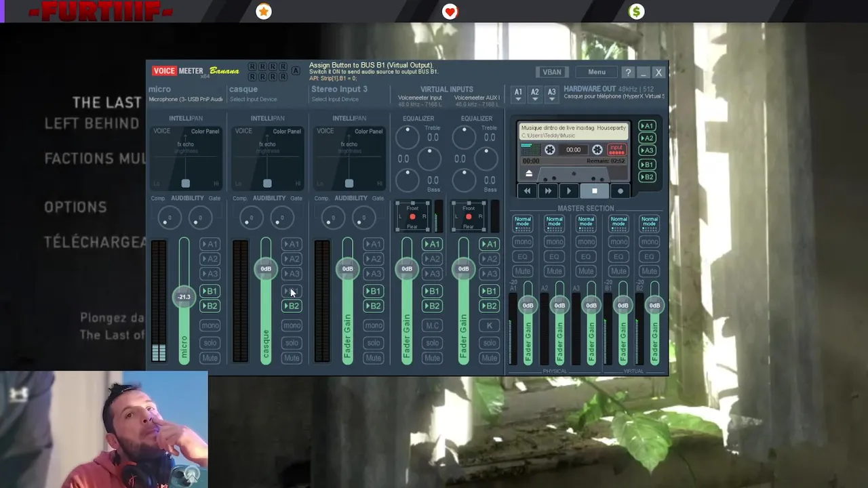Click the green dollar icon in top overlay

coord(636,12)
